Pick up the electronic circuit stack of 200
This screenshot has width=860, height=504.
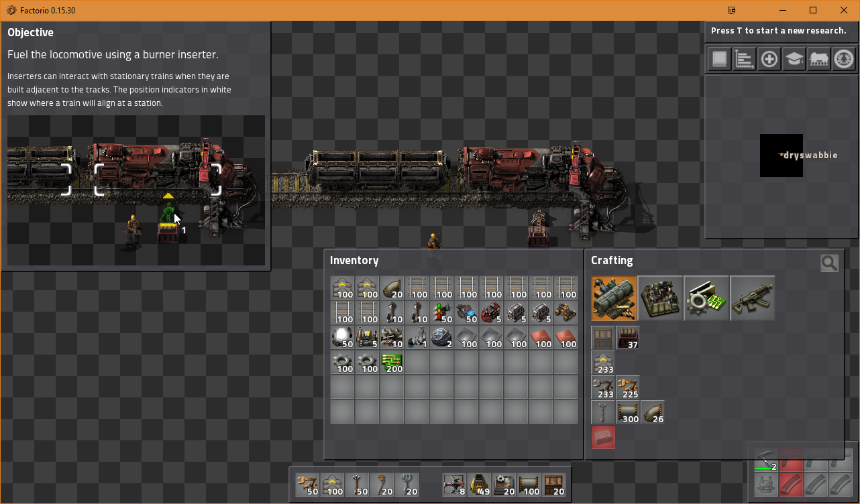tap(392, 362)
